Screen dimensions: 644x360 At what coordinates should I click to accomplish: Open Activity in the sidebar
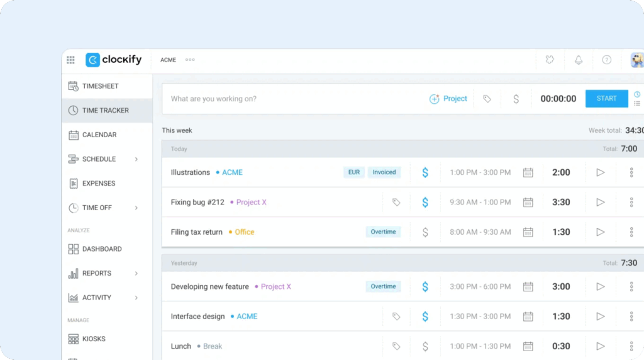point(96,298)
